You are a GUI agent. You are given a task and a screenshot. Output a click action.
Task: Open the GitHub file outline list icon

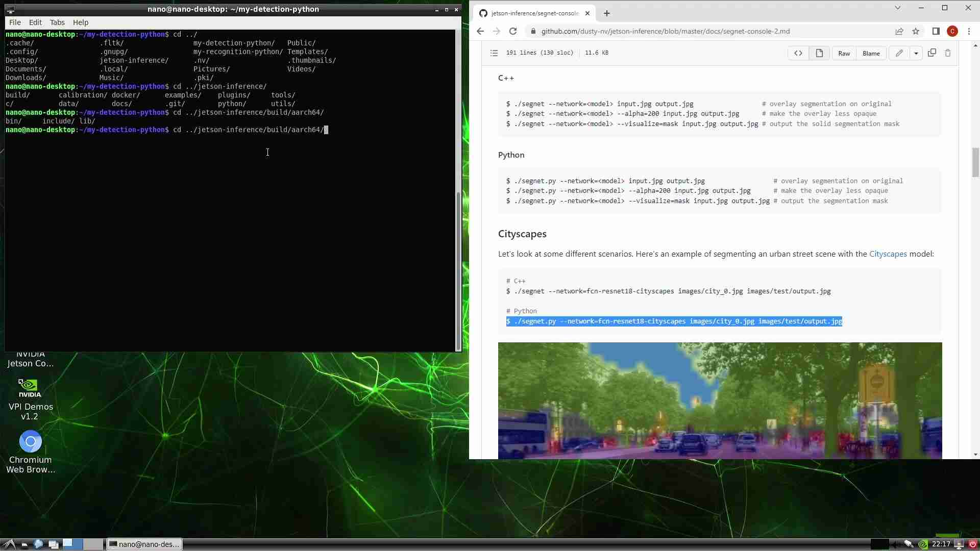click(x=494, y=53)
